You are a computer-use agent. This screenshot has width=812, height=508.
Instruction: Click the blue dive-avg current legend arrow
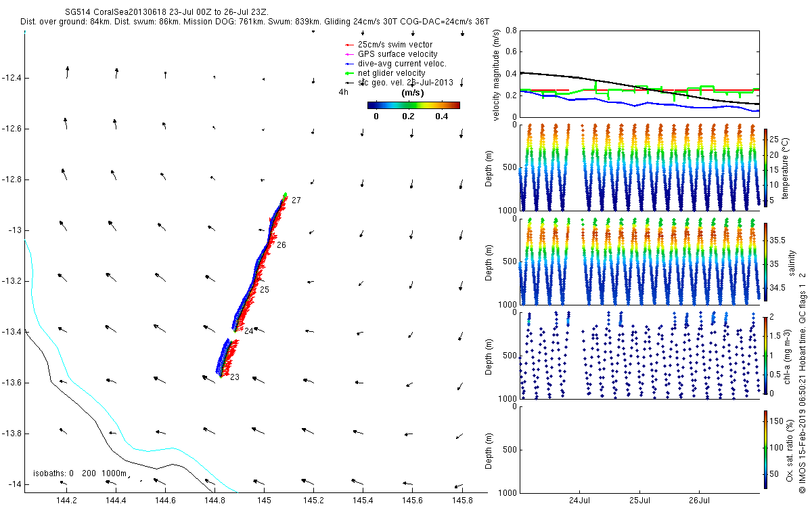pyautogui.click(x=350, y=64)
